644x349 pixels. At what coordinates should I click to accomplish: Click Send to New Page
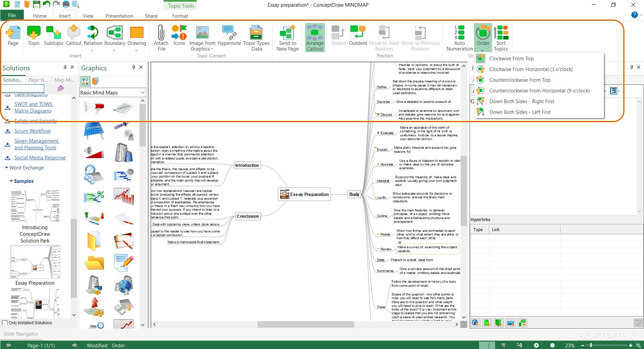(x=287, y=38)
